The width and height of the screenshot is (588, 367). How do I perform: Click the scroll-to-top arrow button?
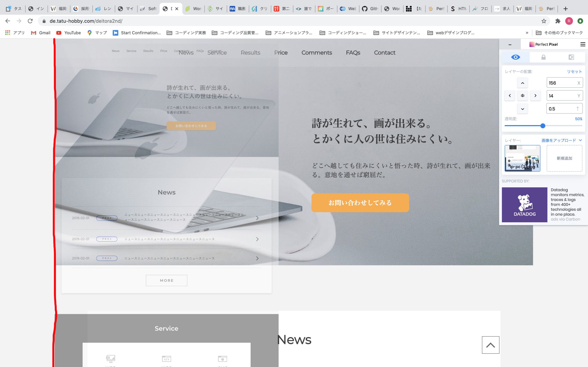[491, 345]
